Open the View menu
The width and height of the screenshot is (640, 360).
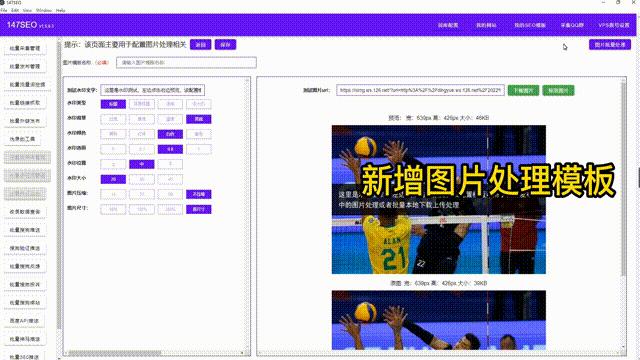click(x=27, y=10)
